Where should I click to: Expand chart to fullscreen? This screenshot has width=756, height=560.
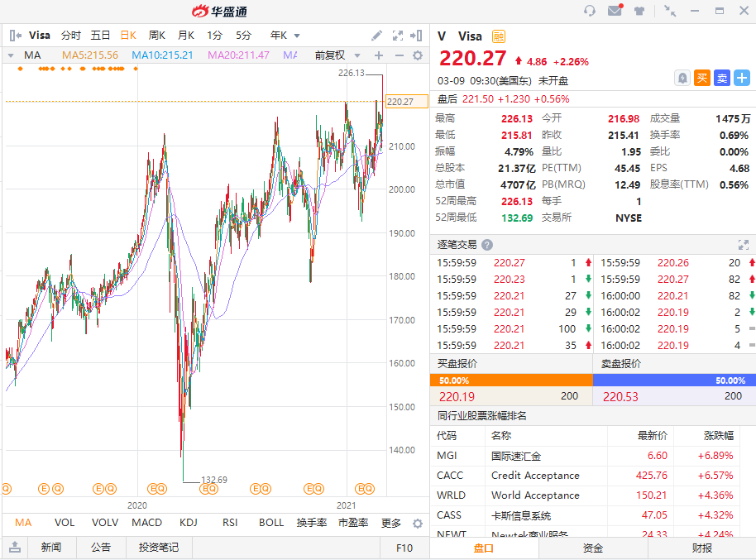click(x=398, y=36)
